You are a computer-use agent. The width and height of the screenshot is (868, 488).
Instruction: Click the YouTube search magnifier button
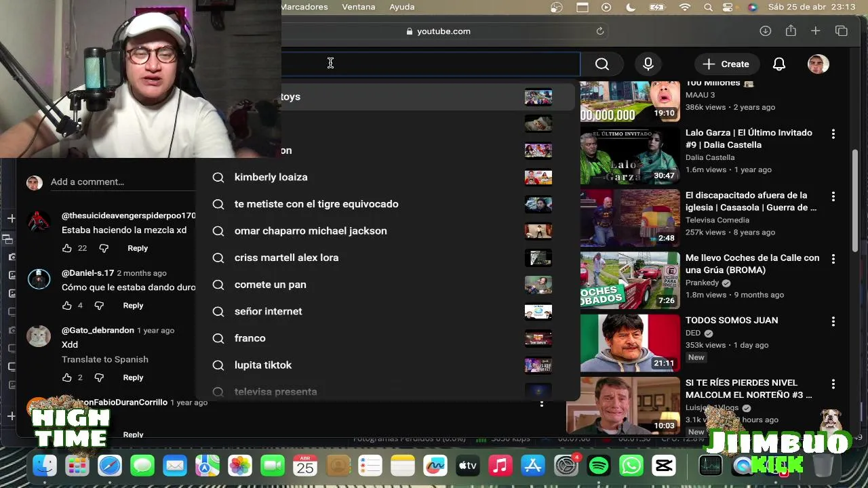601,64
